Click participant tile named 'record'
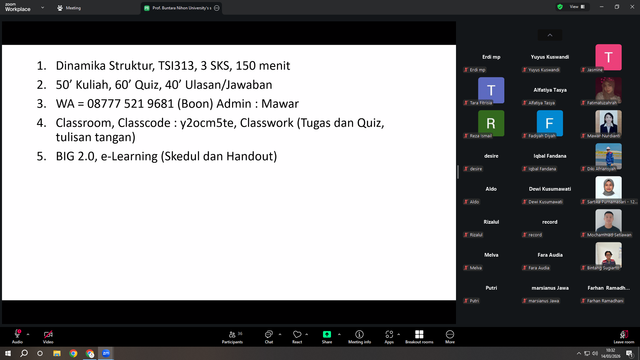 coord(550,222)
